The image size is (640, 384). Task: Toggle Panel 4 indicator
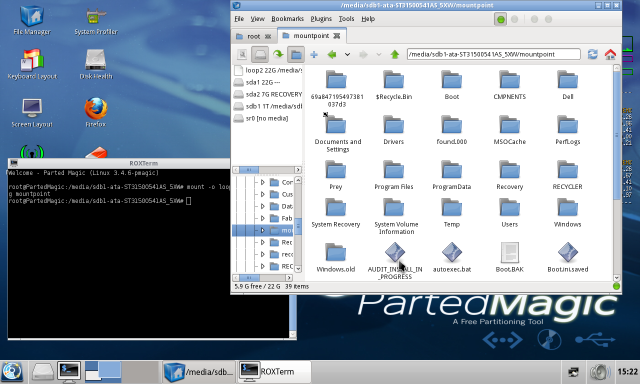[548, 19]
